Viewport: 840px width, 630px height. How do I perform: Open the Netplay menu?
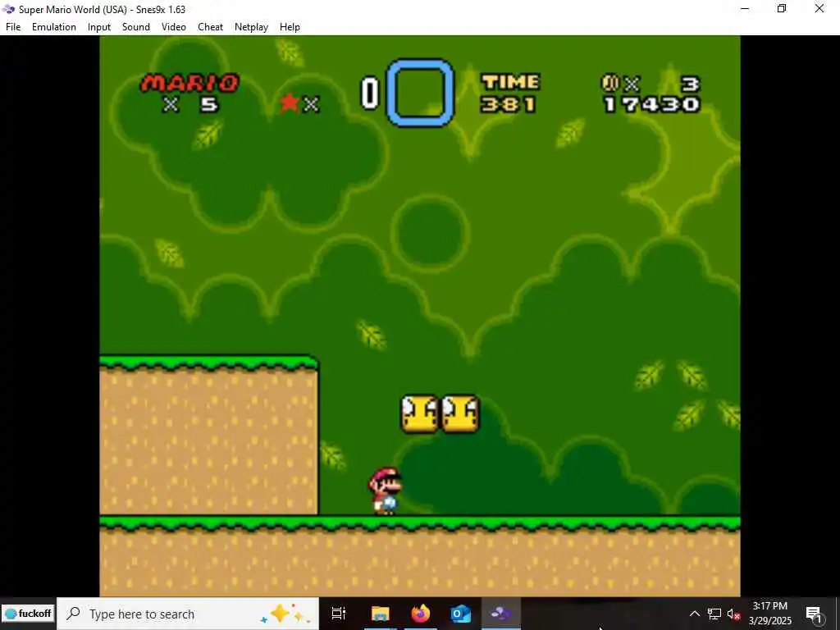pos(251,27)
